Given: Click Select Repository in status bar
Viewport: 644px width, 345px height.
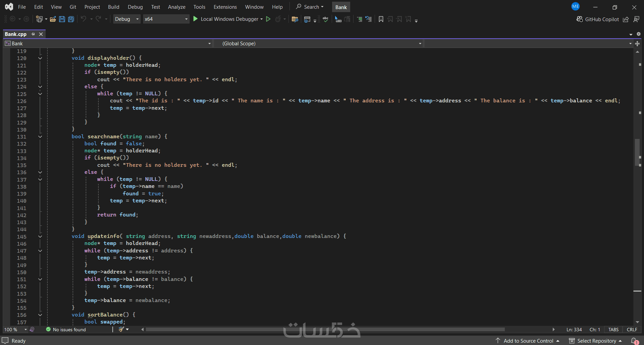Looking at the screenshot, I should click(596, 341).
